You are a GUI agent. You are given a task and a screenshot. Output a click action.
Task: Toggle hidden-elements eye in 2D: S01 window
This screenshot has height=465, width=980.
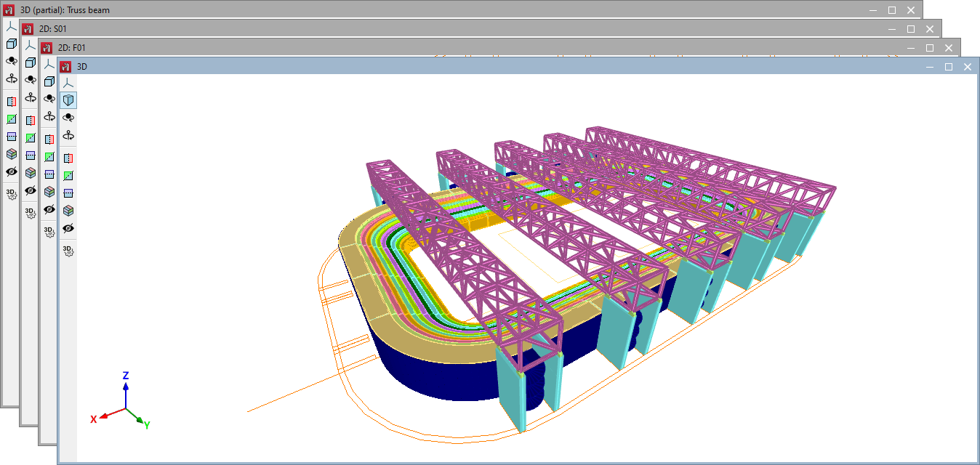click(x=31, y=190)
